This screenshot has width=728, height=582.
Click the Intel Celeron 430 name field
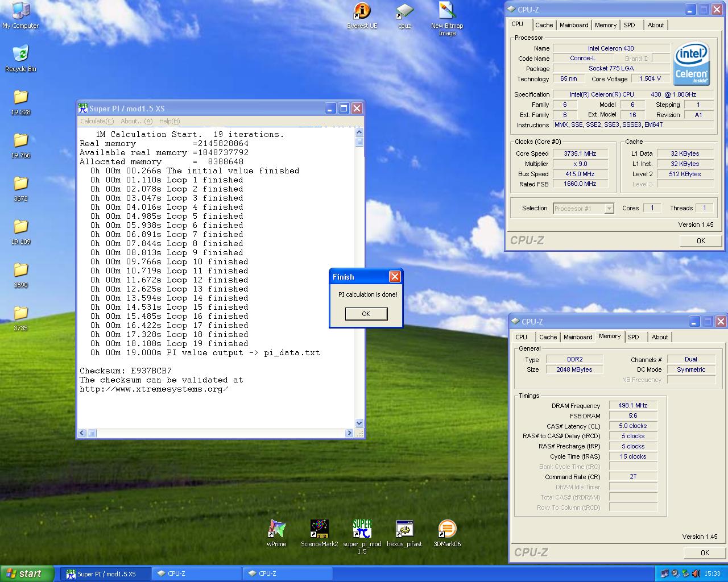pos(611,48)
